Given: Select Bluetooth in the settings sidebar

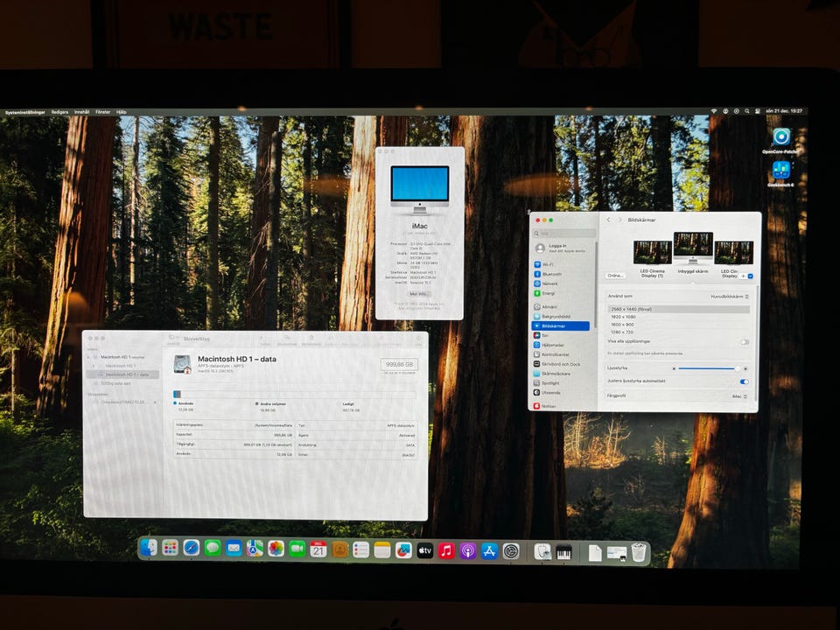Looking at the screenshot, I should click(x=549, y=274).
